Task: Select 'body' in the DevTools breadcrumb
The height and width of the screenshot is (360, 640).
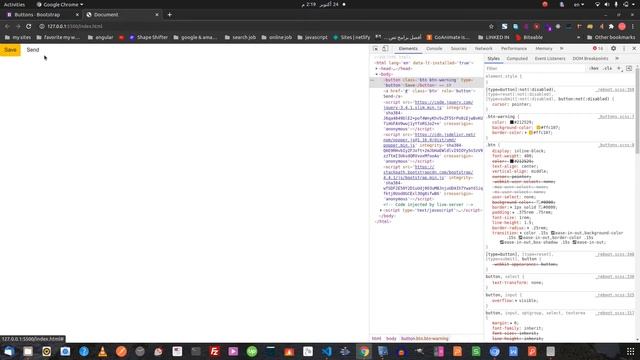Action: pos(391,338)
